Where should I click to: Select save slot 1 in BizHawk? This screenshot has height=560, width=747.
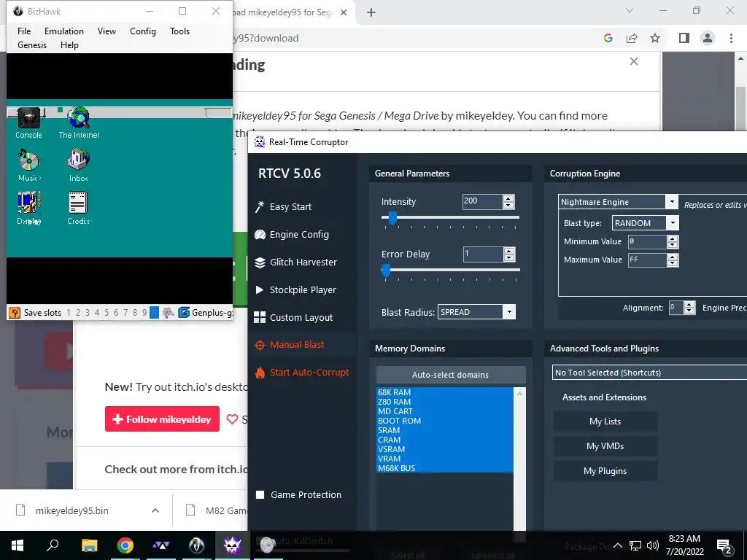point(69,313)
